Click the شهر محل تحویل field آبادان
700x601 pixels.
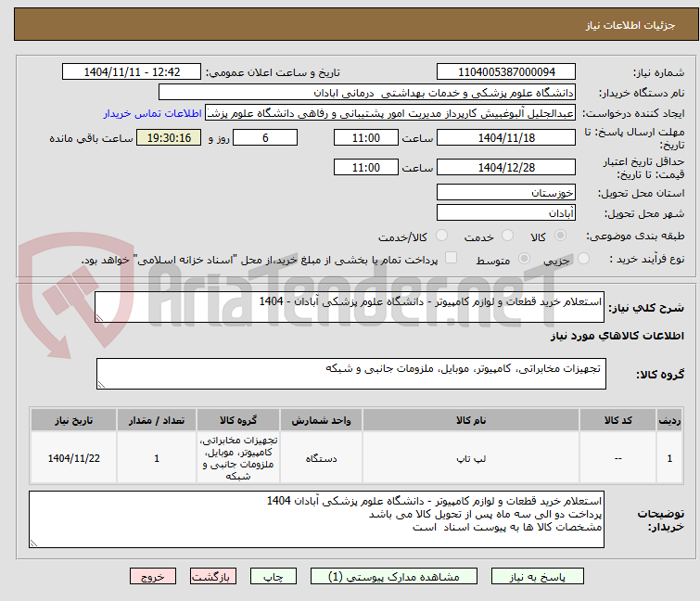506,213
